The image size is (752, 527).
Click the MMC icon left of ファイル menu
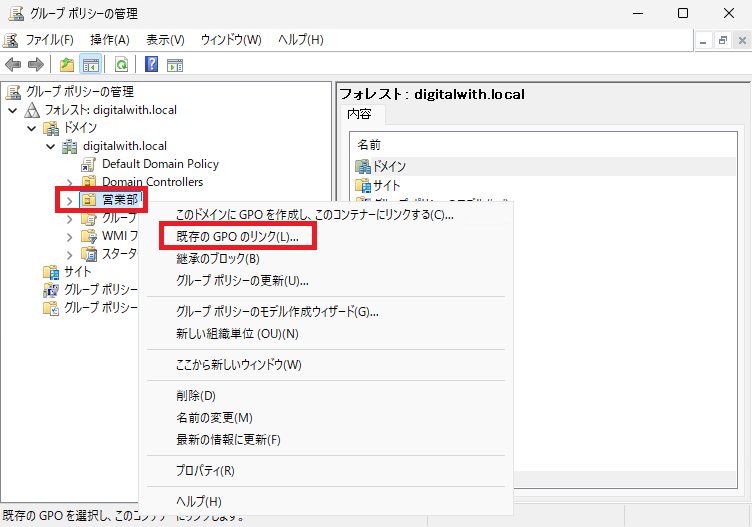pos(10,40)
